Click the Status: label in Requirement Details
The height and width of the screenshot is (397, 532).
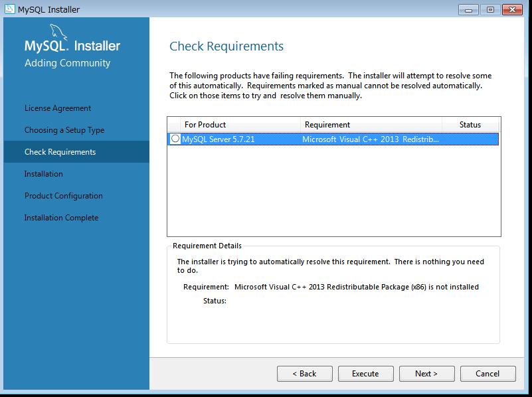click(x=215, y=301)
